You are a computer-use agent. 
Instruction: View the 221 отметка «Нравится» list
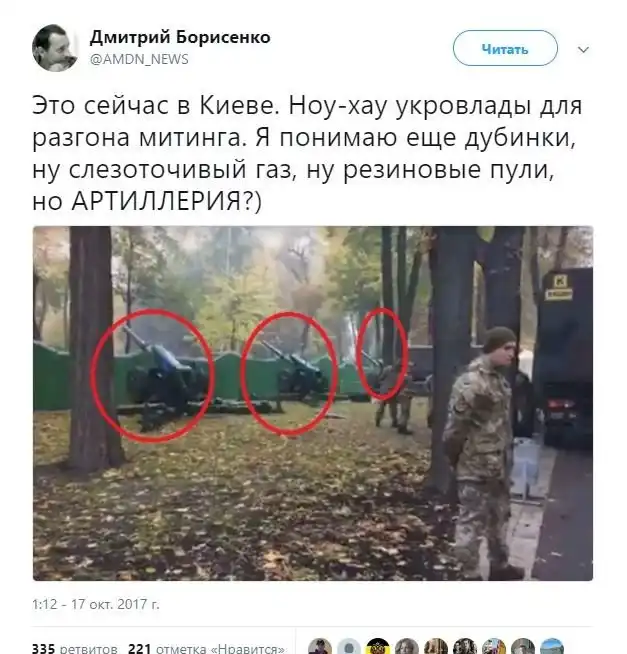pos(207,648)
